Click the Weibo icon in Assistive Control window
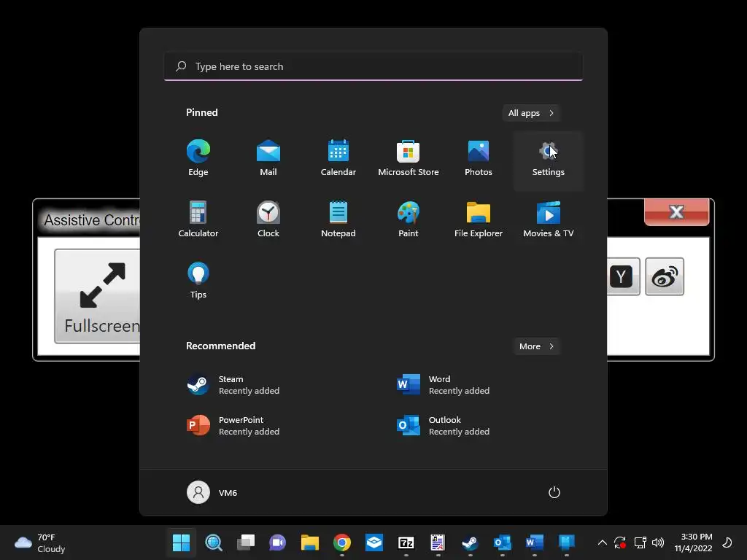Screen dimensions: 747x560 pos(665,276)
